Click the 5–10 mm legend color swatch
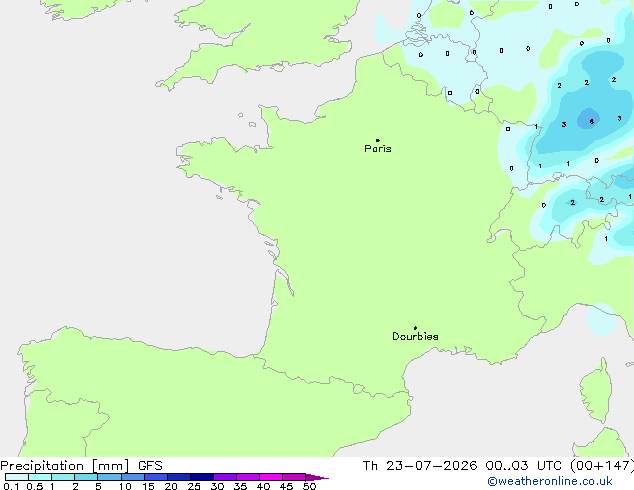This screenshot has width=634, height=490. click(x=109, y=477)
